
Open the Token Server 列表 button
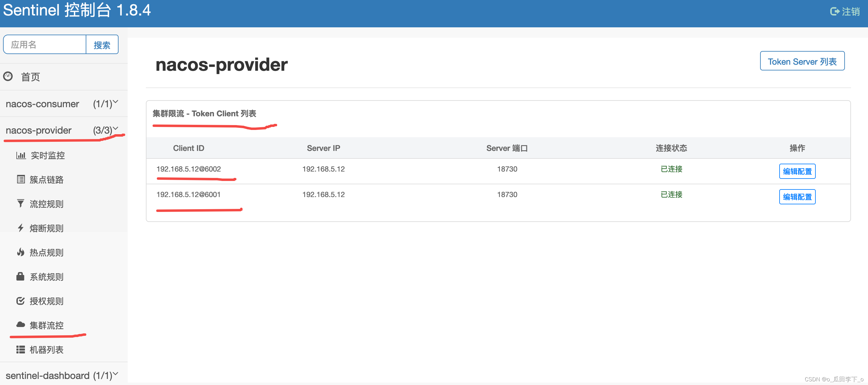[x=802, y=61]
